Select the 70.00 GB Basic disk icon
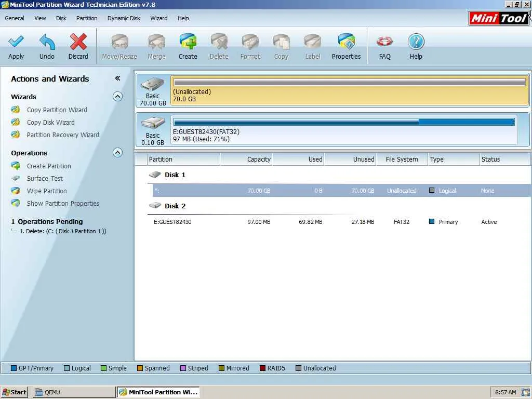The image size is (532, 399). pyautogui.click(x=152, y=85)
